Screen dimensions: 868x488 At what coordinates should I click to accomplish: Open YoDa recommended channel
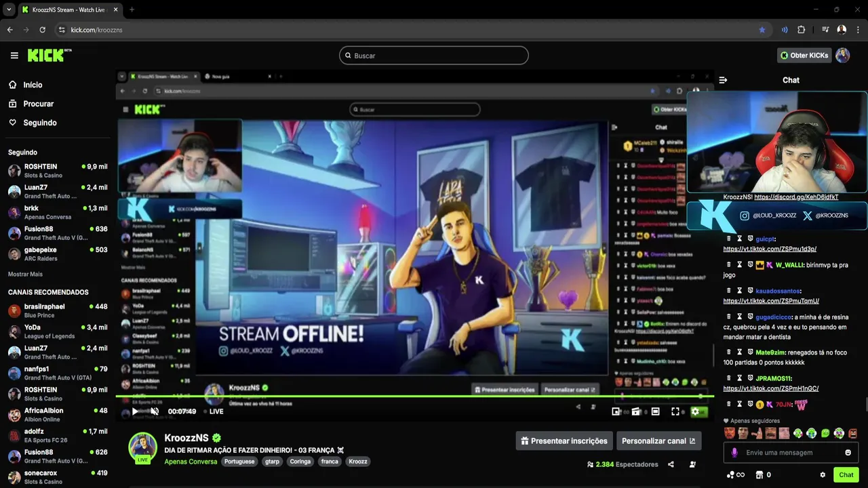click(57, 331)
